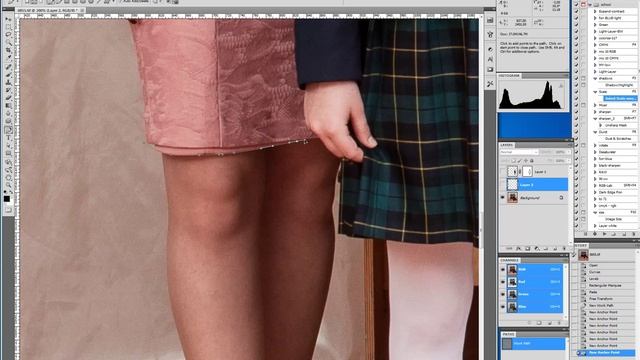The width and height of the screenshot is (640, 360).
Task: Select the Move tool in the toolbox
Action: point(8,19)
